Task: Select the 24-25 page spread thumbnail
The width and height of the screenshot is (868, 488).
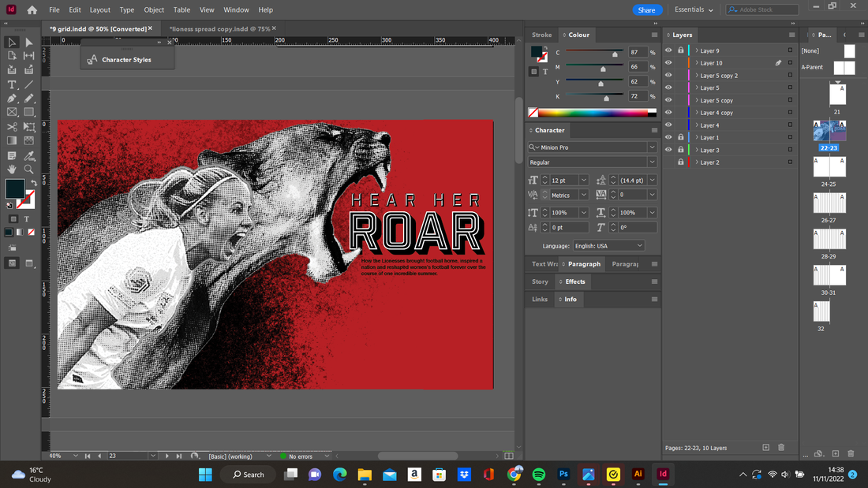Action: [x=829, y=166]
